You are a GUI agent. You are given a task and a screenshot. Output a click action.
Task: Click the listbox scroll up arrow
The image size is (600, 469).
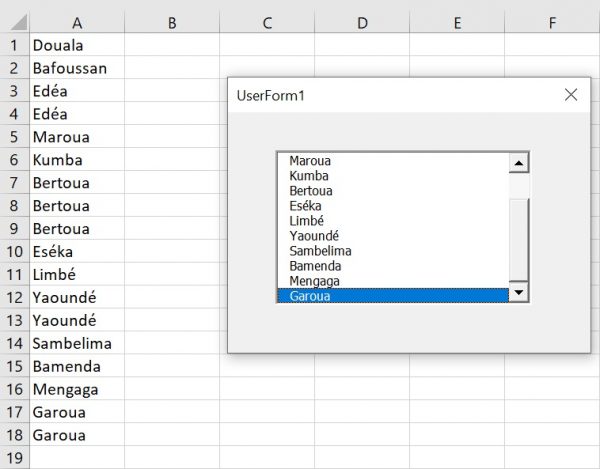pos(518,163)
